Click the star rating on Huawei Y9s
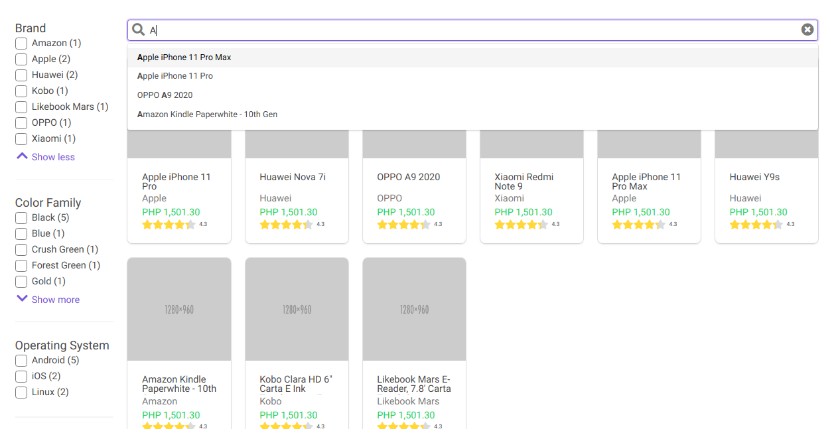 (756, 225)
